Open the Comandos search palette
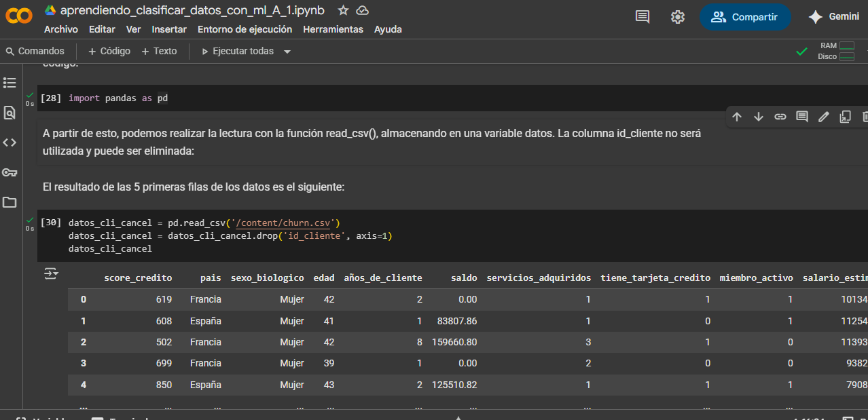The image size is (868, 420). coord(35,51)
